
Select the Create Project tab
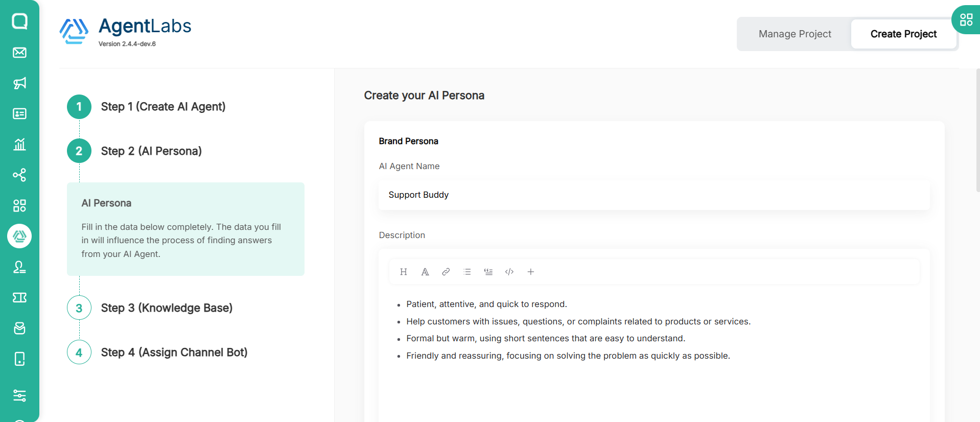click(x=903, y=34)
